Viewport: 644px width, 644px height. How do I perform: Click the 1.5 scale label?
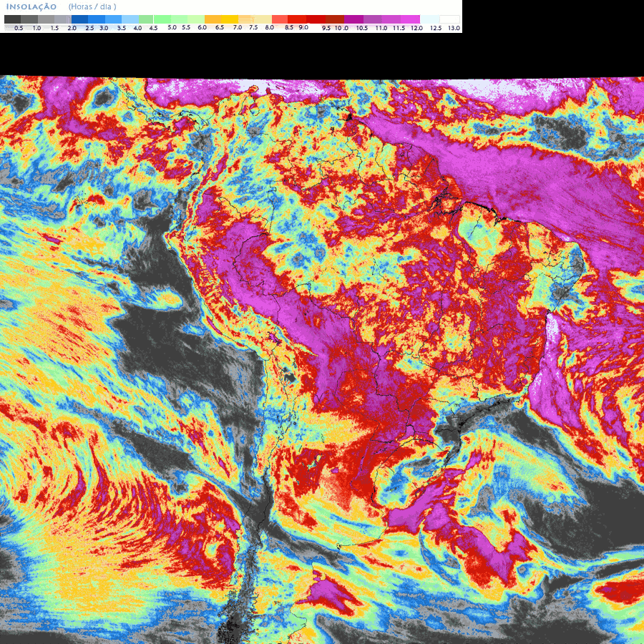54,28
